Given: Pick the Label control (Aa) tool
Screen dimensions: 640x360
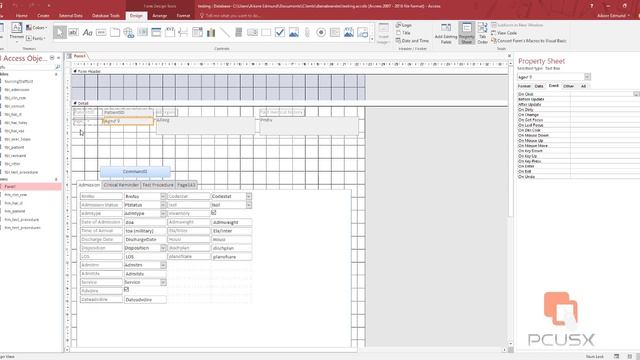Looking at the screenshot, I should click(x=87, y=32).
